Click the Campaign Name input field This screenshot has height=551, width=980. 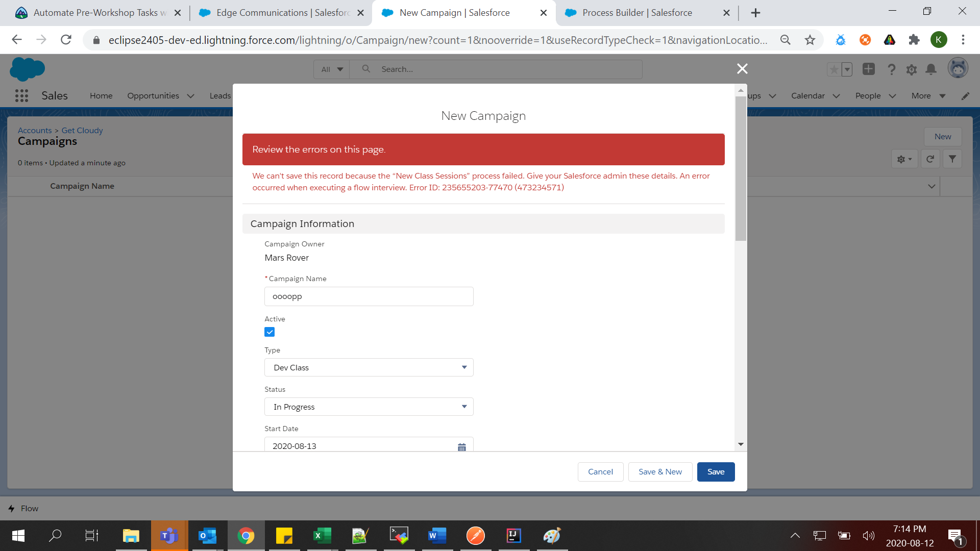point(369,296)
